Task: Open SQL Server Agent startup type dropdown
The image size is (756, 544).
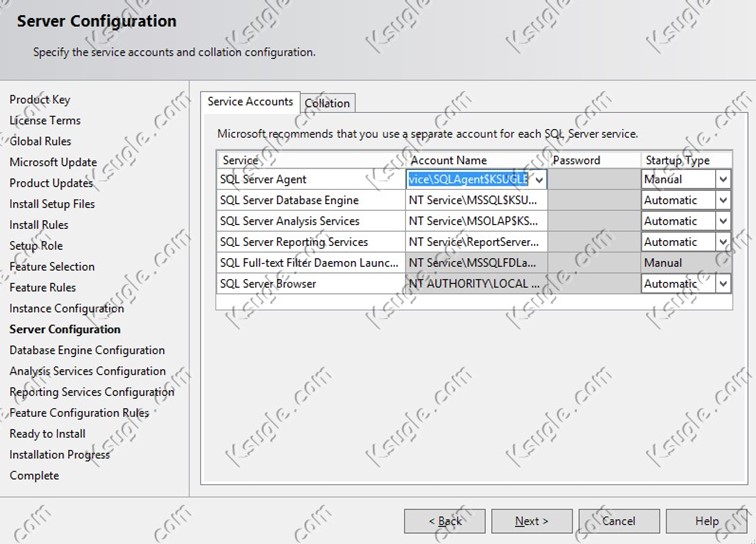Action: pos(723,180)
